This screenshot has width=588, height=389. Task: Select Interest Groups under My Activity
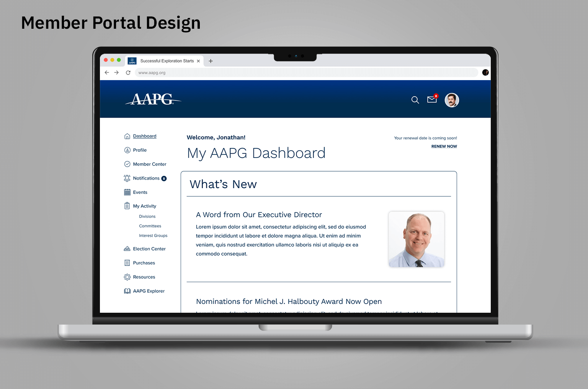153,236
